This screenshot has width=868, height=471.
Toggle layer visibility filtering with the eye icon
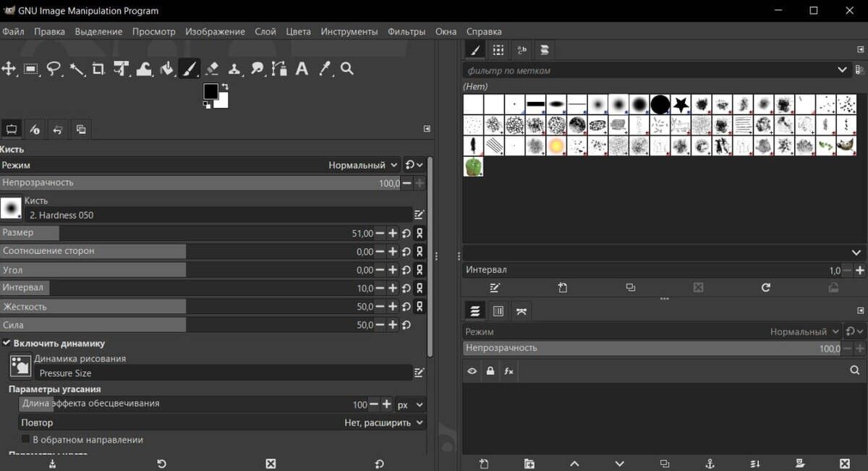coord(472,370)
